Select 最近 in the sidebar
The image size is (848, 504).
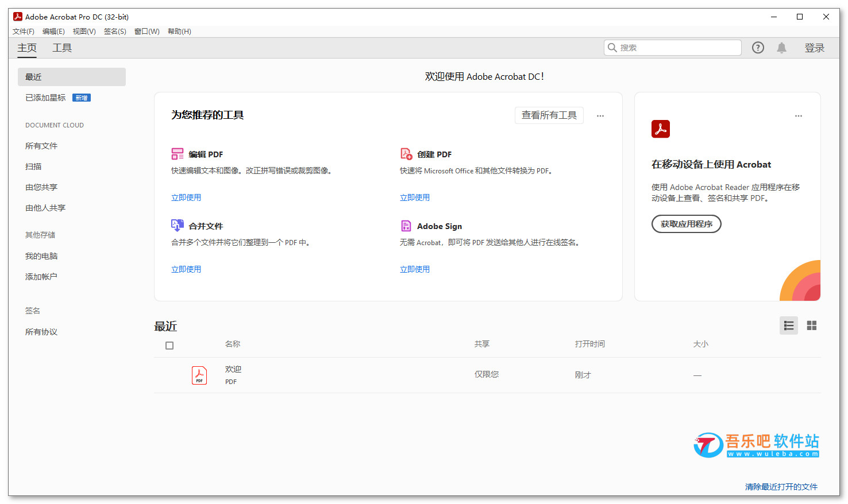pos(72,77)
